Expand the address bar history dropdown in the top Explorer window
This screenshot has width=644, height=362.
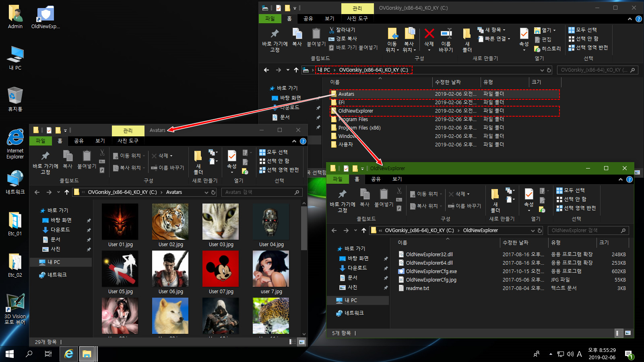pos(542,70)
